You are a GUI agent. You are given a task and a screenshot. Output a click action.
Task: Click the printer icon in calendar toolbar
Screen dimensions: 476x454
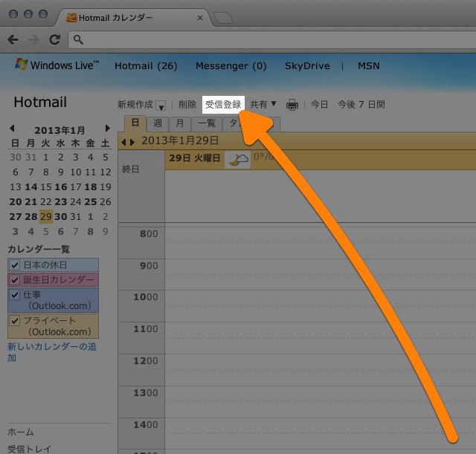[292, 105]
